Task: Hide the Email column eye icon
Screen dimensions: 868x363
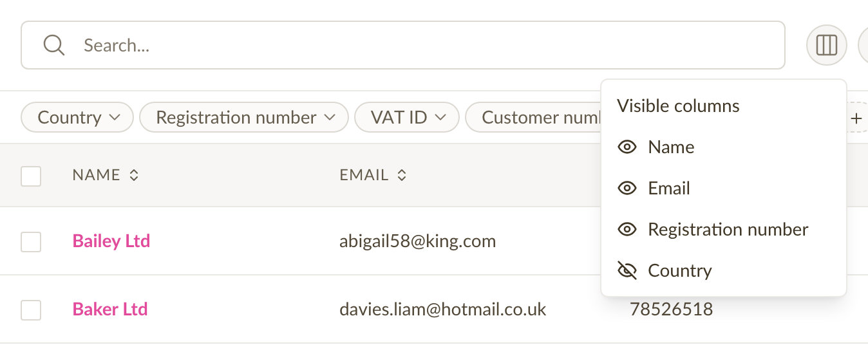Action: (627, 189)
